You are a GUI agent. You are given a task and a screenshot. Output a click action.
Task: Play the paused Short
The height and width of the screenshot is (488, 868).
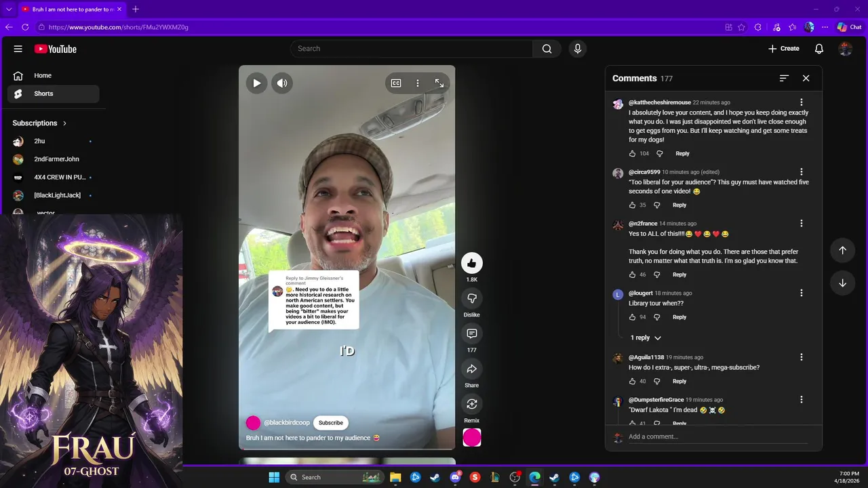click(256, 83)
